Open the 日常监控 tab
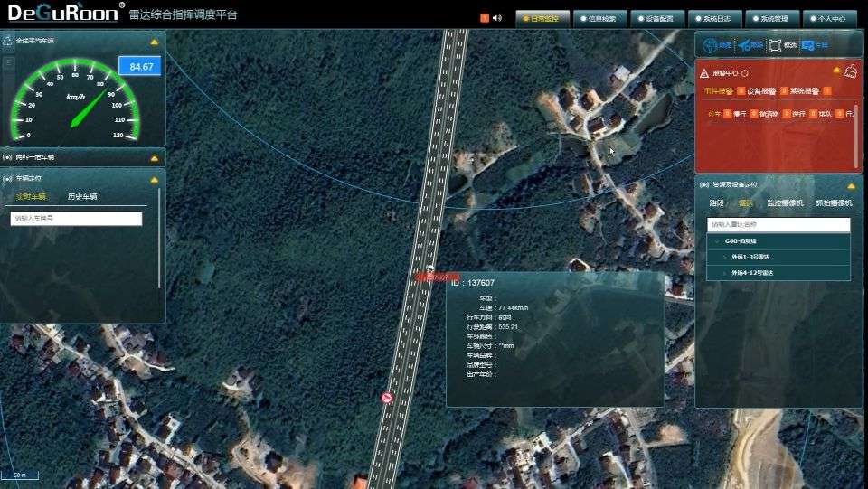The height and width of the screenshot is (489, 868). (x=542, y=18)
